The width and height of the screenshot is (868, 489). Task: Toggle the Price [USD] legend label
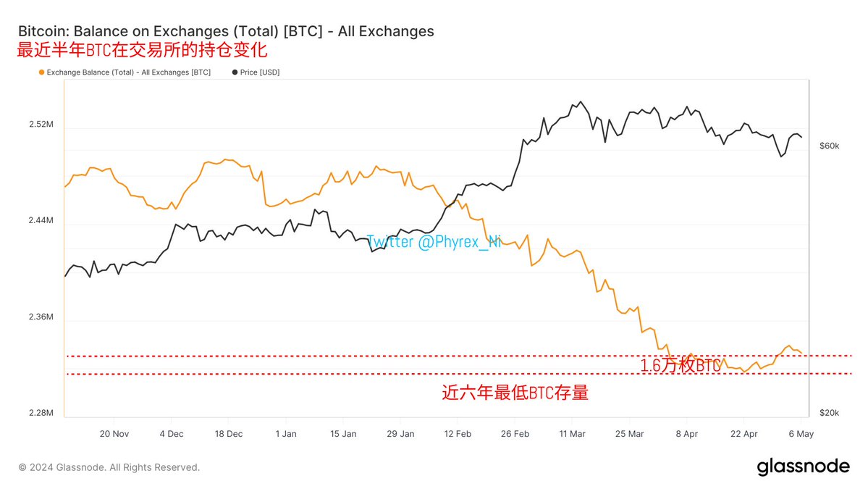coord(260,72)
